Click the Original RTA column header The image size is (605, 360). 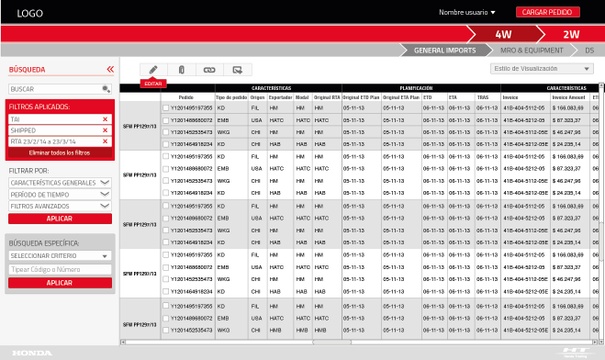[327, 97]
